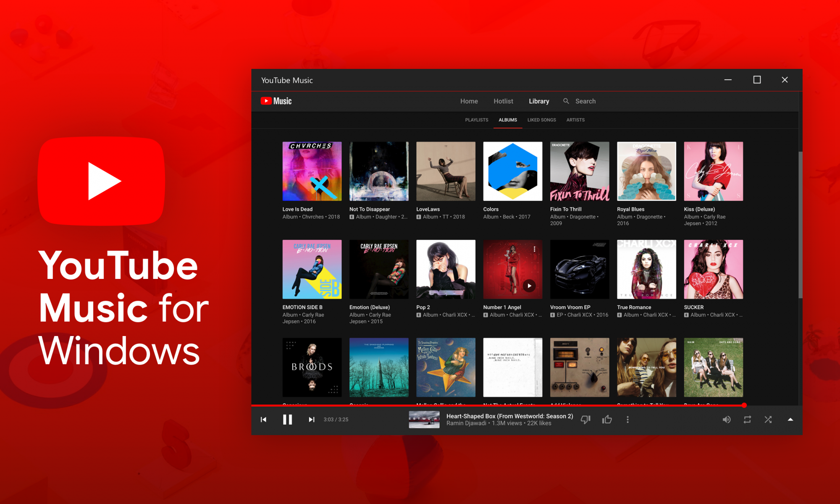
Task: Click the progress bar's red end handle
Action: click(744, 405)
